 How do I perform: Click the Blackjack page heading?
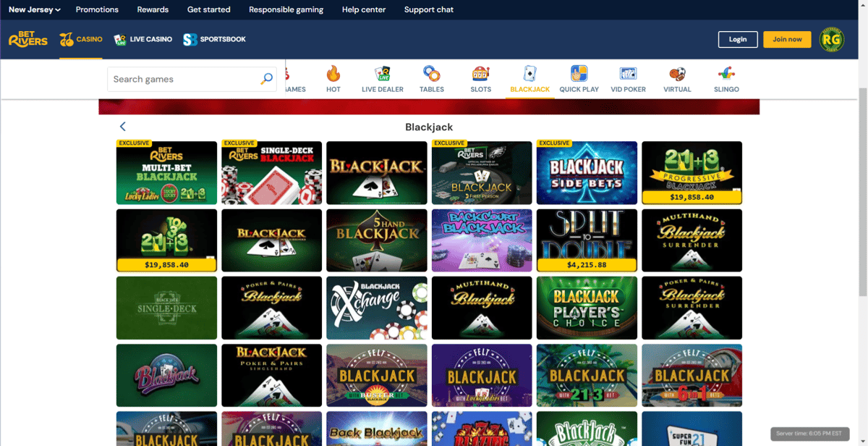429,127
